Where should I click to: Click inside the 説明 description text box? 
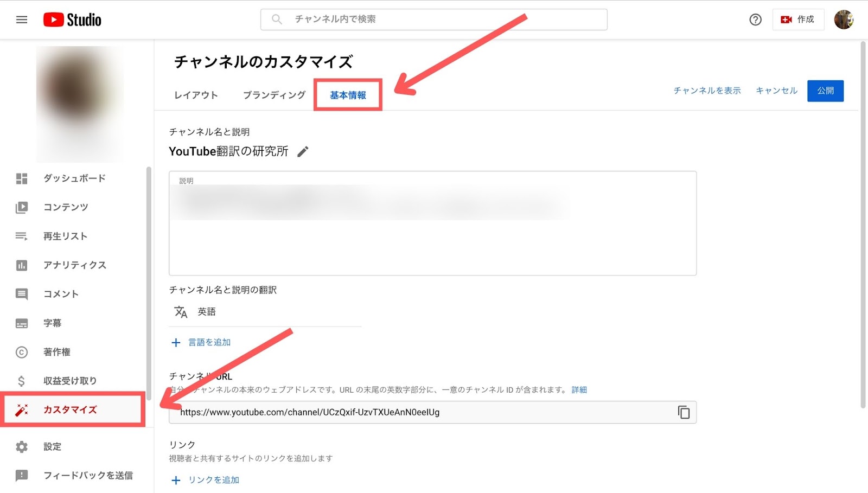coord(432,223)
